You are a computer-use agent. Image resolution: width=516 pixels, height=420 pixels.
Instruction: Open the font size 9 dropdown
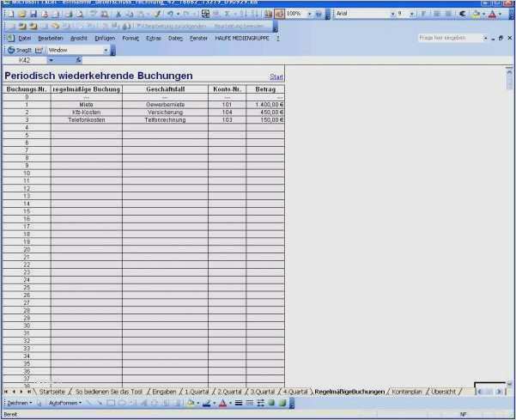point(411,14)
